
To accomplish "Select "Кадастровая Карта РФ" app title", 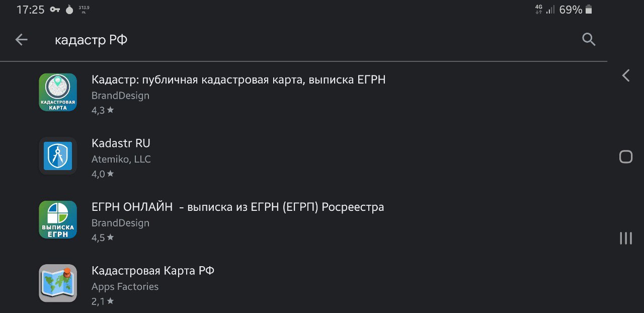I will pos(153,271).
